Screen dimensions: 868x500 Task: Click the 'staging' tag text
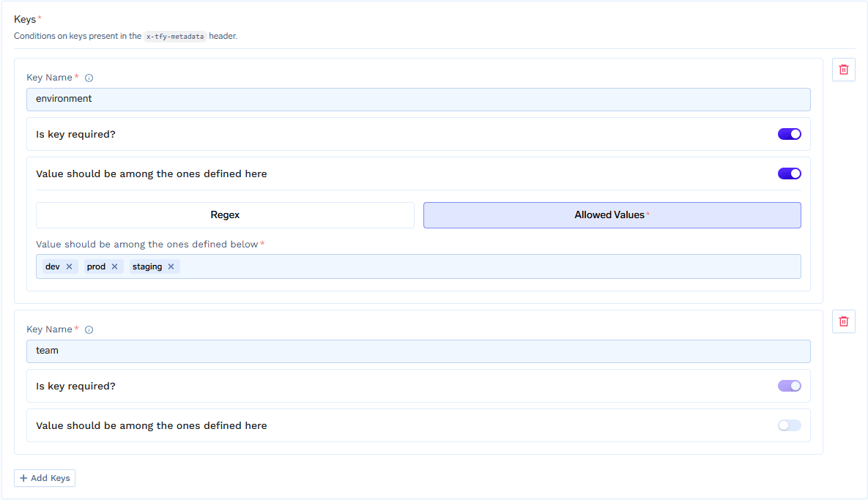[147, 266]
